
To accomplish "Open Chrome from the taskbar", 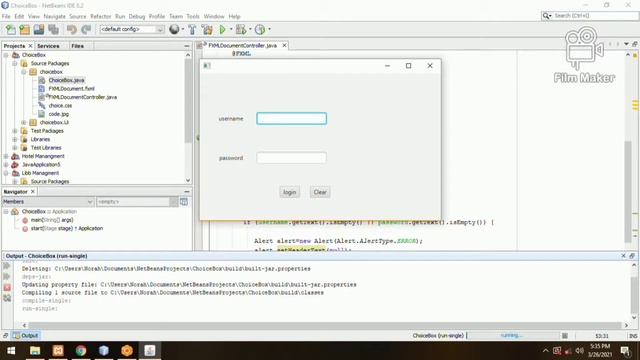I will click(81, 351).
